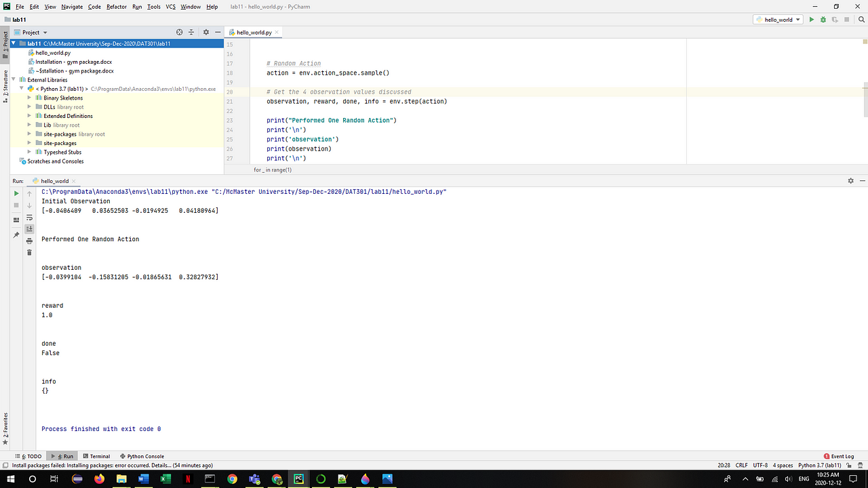Collapse the External Libraries node
This screenshot has height=488, width=868.
click(15, 80)
